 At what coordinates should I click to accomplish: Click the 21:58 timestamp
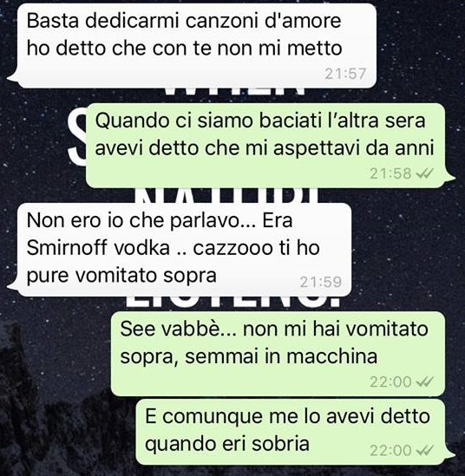390,173
